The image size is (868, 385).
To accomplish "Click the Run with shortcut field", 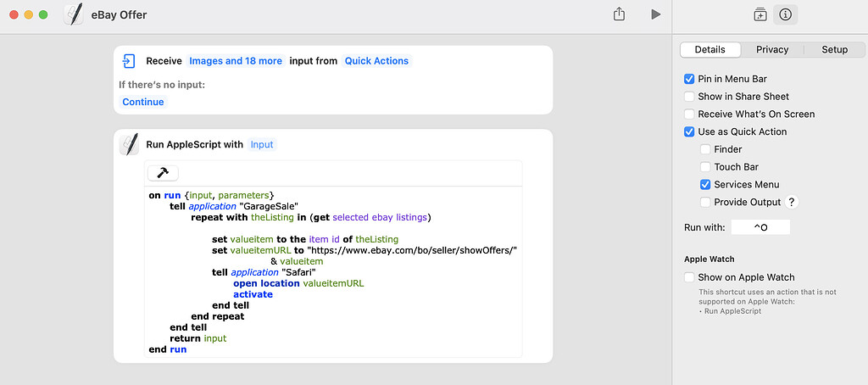I will pos(760,227).
